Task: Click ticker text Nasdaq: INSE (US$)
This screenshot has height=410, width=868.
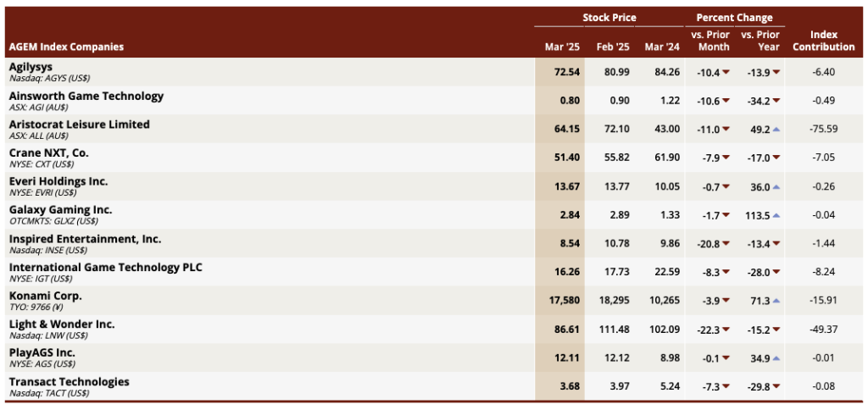Action: click(x=47, y=251)
